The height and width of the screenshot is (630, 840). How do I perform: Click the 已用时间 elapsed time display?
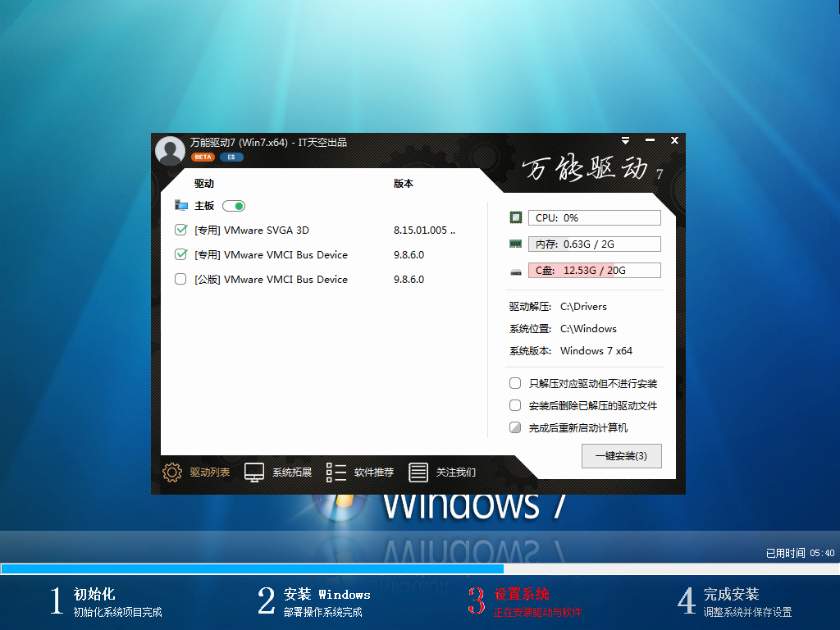click(800, 553)
